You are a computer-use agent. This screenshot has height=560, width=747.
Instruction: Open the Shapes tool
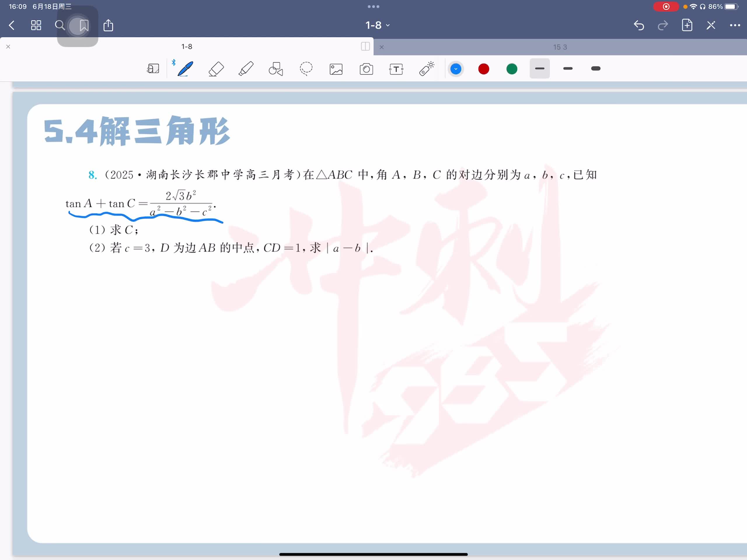tap(275, 69)
